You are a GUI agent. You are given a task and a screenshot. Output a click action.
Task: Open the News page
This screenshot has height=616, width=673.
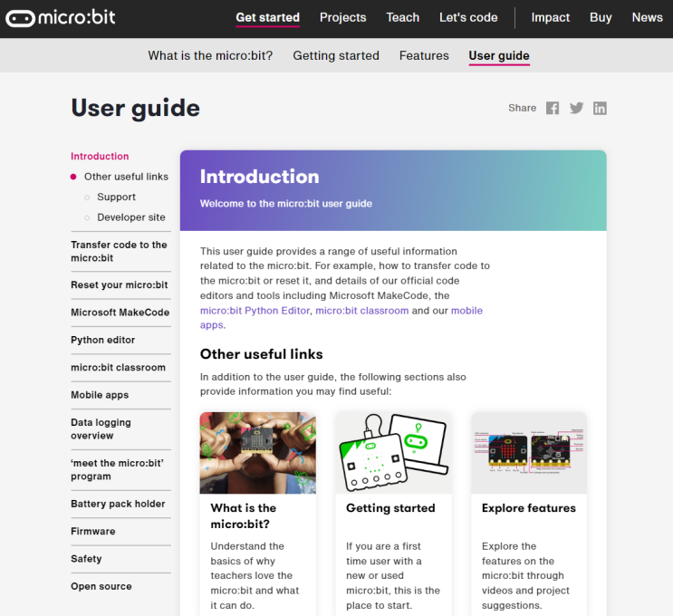click(648, 17)
